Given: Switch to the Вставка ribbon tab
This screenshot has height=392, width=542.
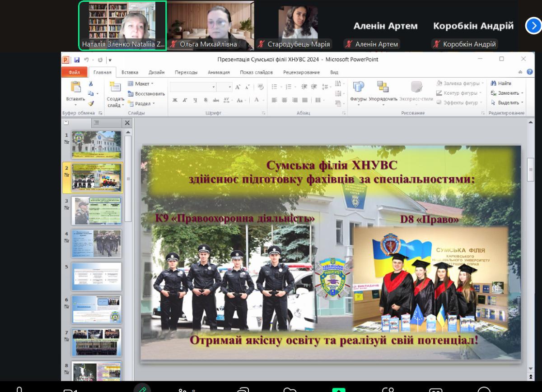Looking at the screenshot, I should pos(130,72).
